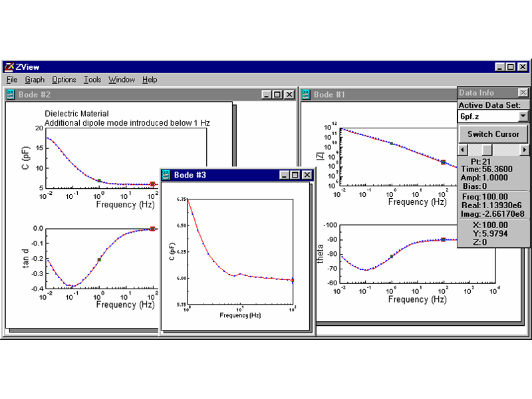
Task: Click the Frequency (Hz) axis label in Bode #3
Action: [240, 315]
